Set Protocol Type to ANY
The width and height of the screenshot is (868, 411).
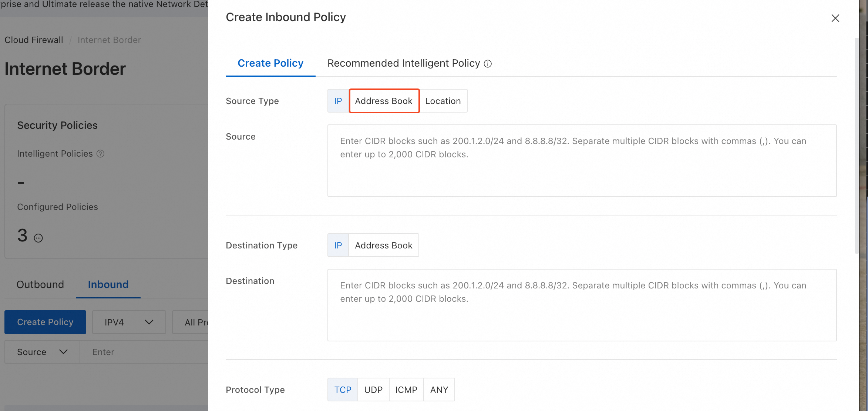[x=439, y=390]
